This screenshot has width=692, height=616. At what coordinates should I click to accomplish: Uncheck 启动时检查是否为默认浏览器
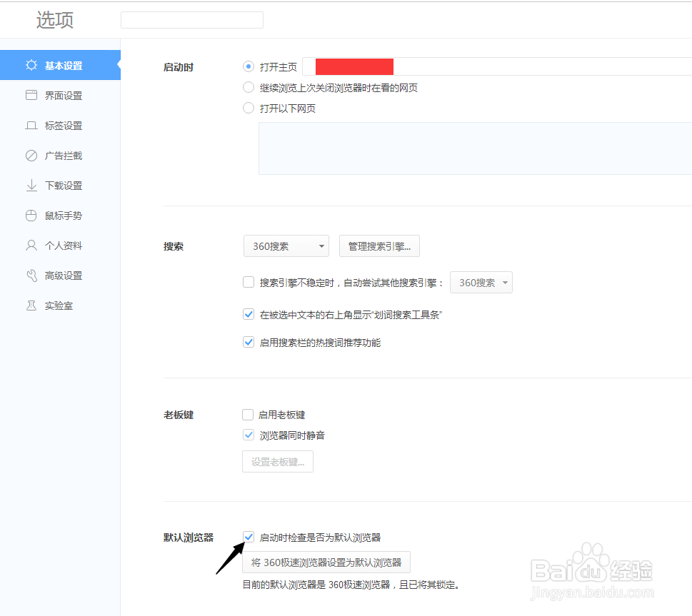[249, 537]
